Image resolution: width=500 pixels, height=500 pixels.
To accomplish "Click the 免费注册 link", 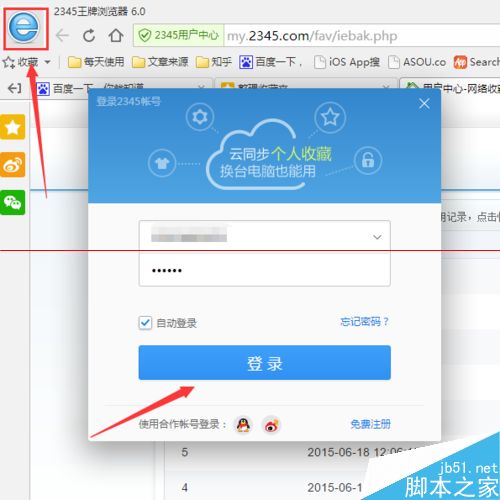I will point(370,424).
